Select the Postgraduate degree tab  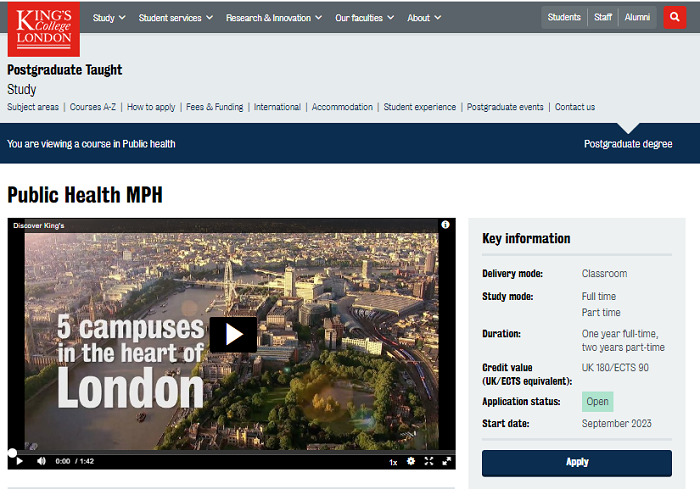tap(628, 144)
